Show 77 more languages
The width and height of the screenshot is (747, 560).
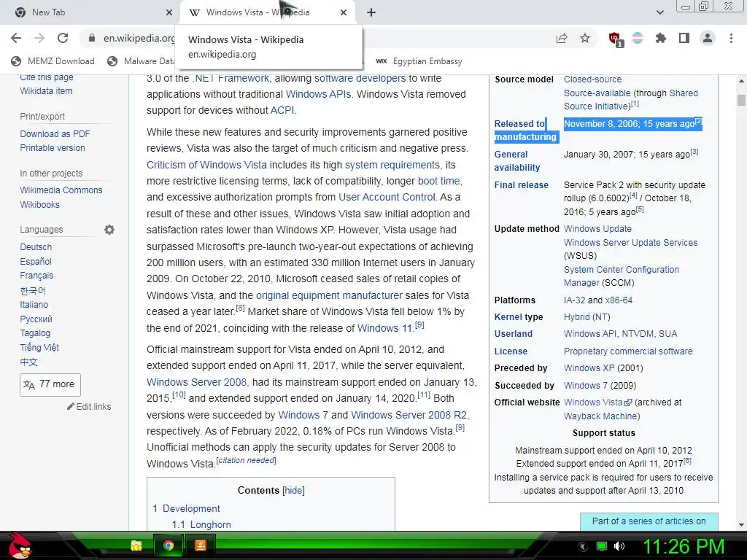50,384
